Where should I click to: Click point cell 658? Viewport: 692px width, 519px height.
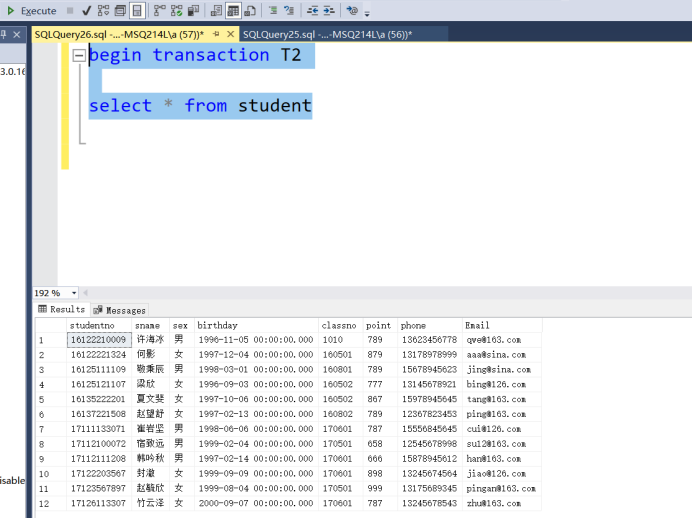(380, 444)
